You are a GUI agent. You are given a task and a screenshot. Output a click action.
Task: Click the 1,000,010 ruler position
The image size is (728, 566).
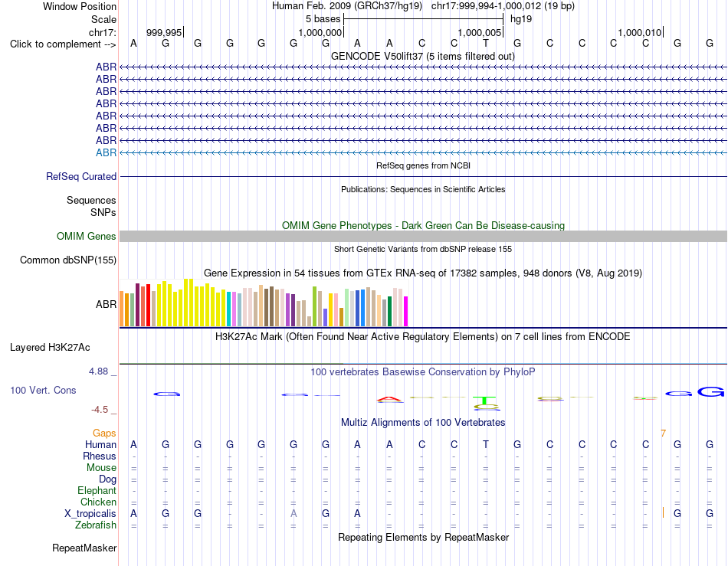pos(639,33)
